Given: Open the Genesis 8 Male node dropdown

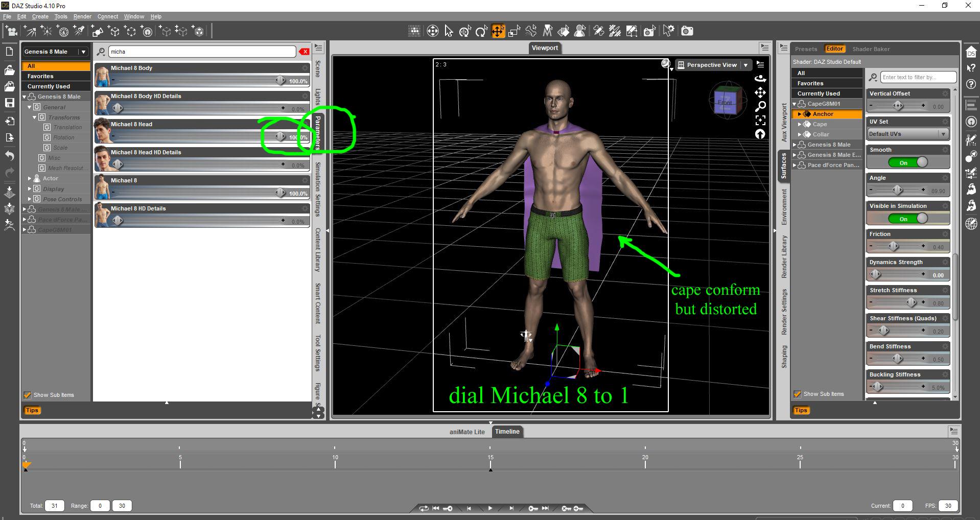Looking at the screenshot, I should [x=55, y=52].
